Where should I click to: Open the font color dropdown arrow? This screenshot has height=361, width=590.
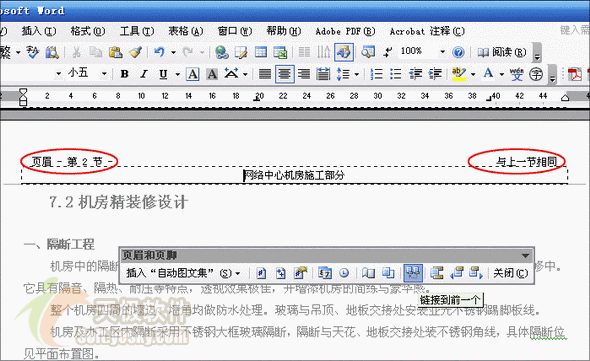(502, 74)
